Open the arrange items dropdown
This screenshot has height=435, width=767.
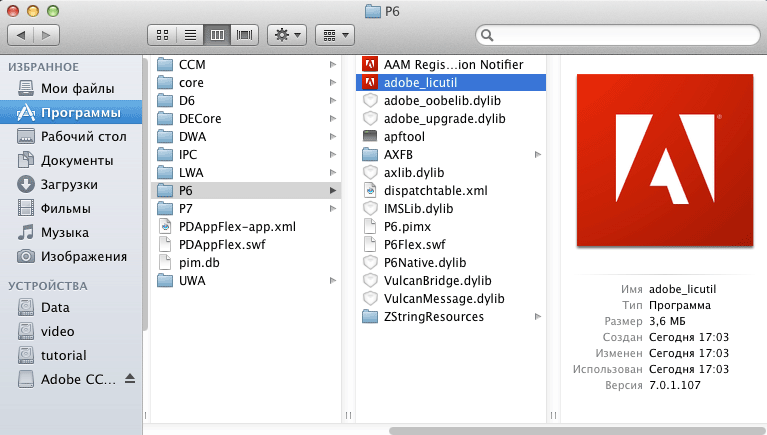pyautogui.click(x=335, y=35)
